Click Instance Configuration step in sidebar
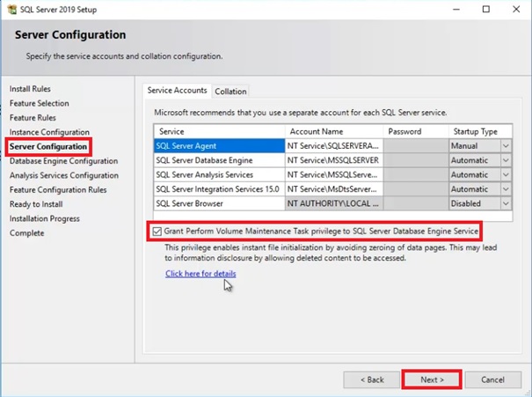Screen dimensions: 532x397 pos(49,132)
